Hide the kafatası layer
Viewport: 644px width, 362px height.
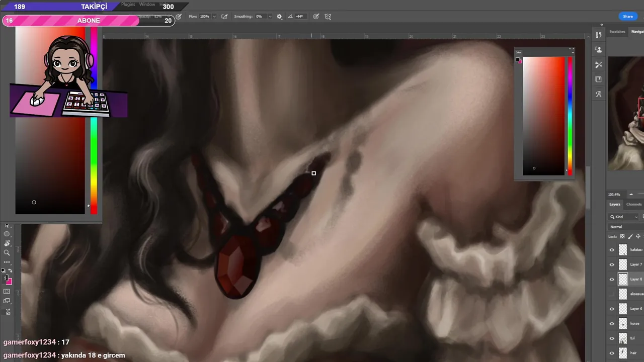612,250
